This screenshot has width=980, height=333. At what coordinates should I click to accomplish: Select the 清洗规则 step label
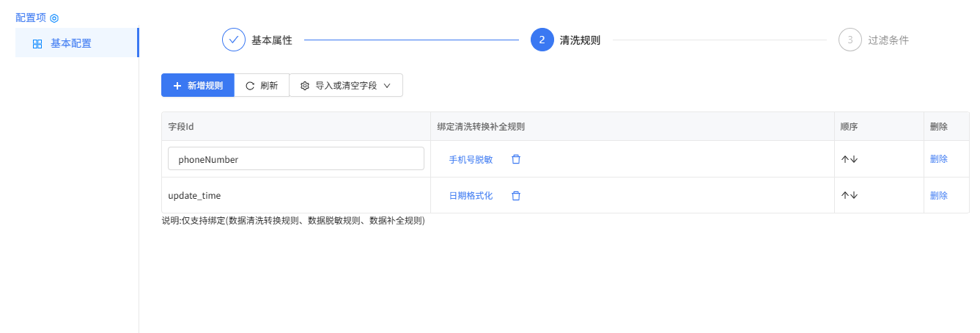580,40
